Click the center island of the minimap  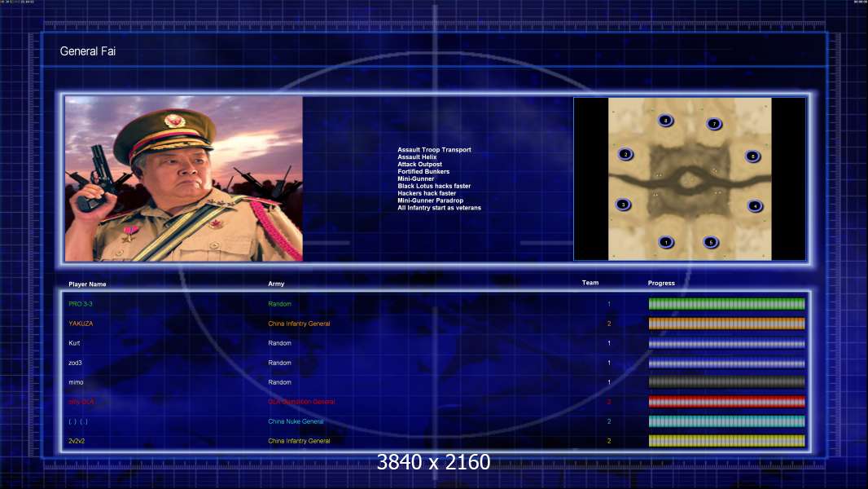688,180
